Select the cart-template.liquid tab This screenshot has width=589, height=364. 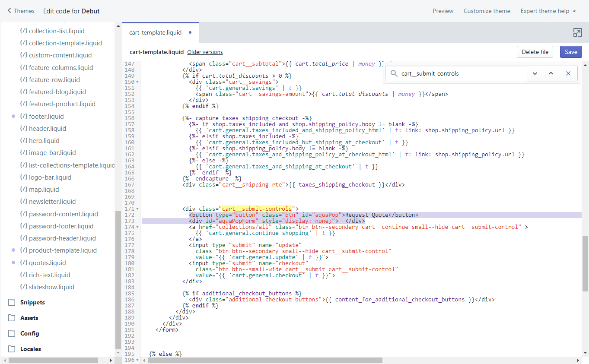[156, 32]
